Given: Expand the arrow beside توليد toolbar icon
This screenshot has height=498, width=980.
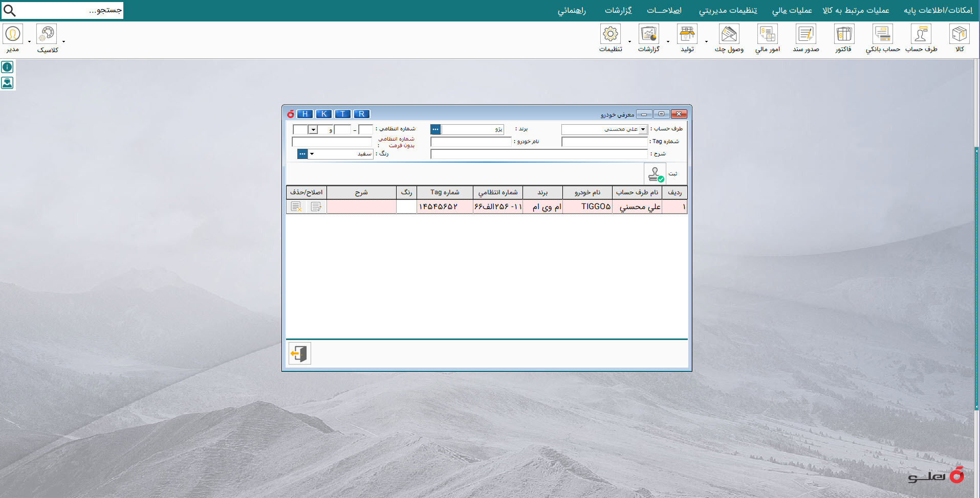Looking at the screenshot, I should [x=707, y=41].
